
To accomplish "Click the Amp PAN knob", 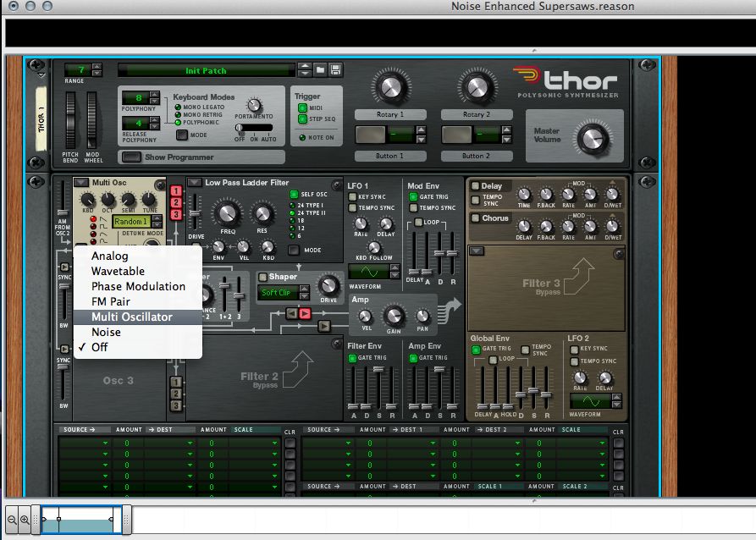I will tap(422, 317).
